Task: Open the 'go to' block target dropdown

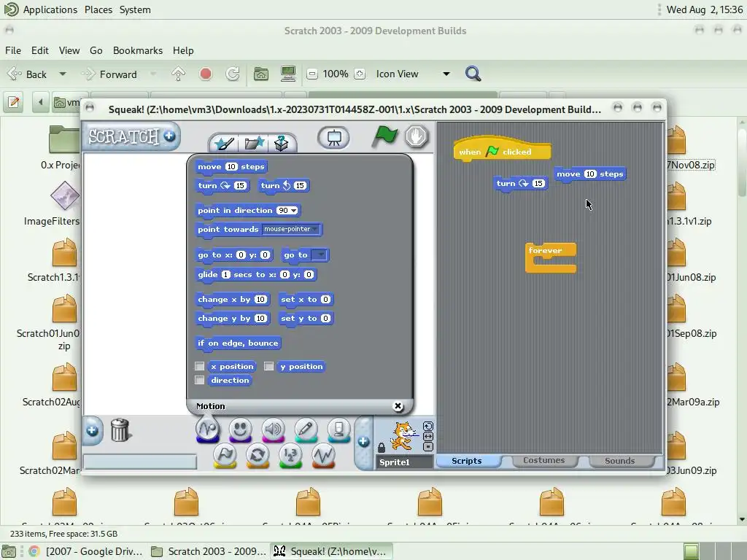Action: point(322,254)
